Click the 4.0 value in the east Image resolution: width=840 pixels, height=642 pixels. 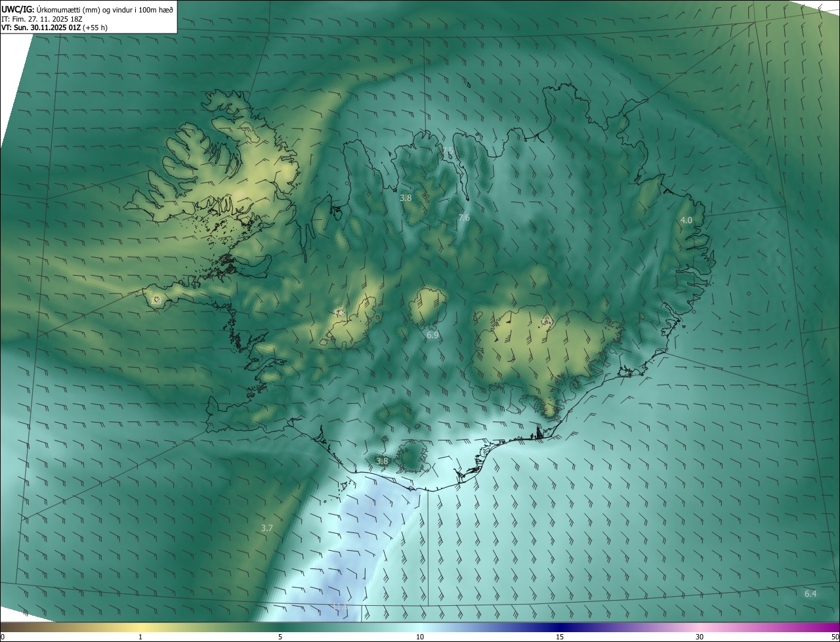pos(686,220)
